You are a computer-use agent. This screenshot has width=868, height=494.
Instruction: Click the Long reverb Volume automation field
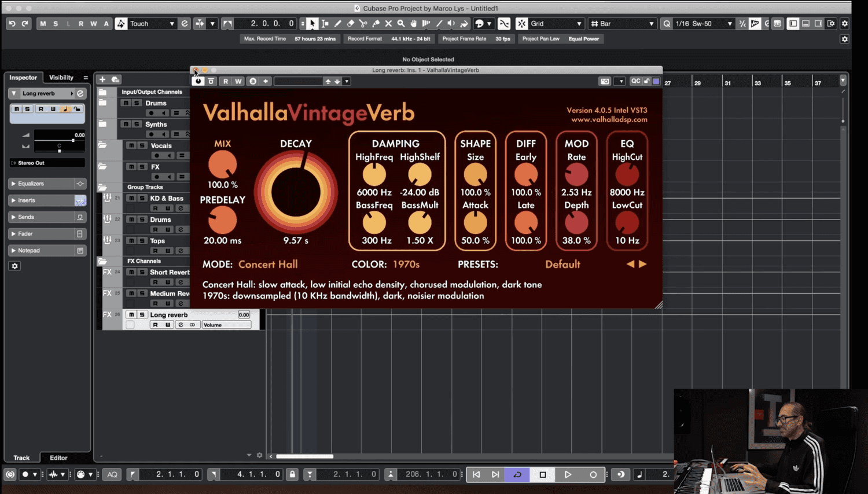[x=226, y=325]
